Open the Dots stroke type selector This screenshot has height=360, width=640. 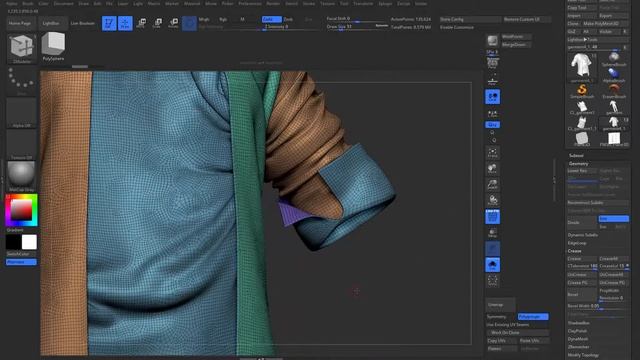pos(21,81)
